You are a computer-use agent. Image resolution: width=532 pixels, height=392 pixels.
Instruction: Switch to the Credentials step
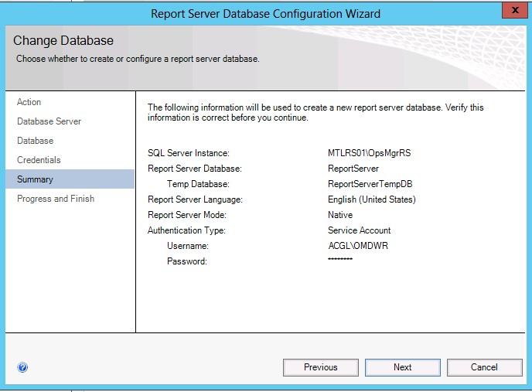click(x=39, y=160)
